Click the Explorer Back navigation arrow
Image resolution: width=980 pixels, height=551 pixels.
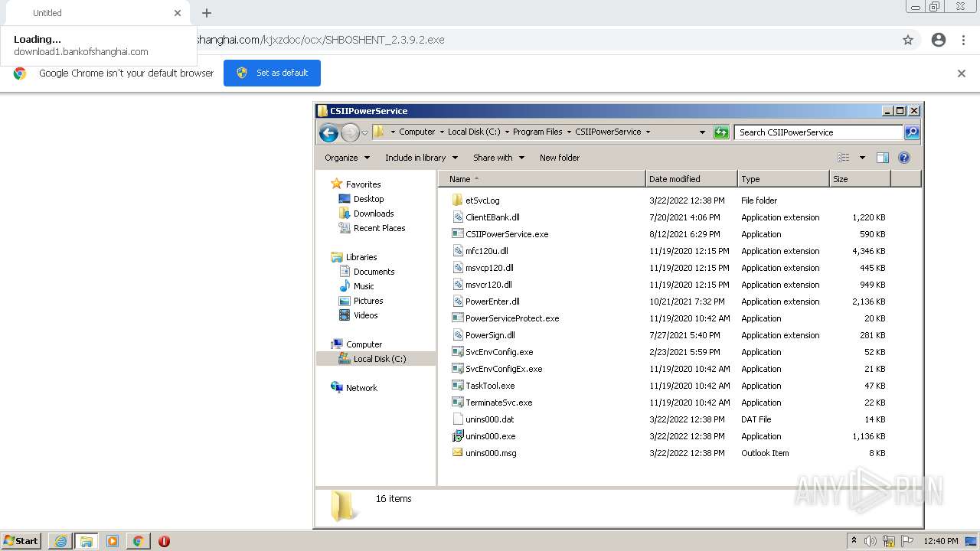[x=328, y=132]
